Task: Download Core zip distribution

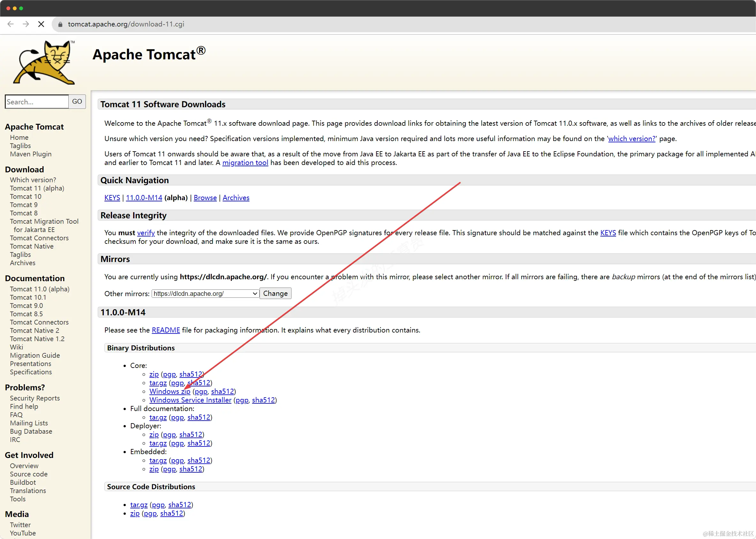Action: 154,374
